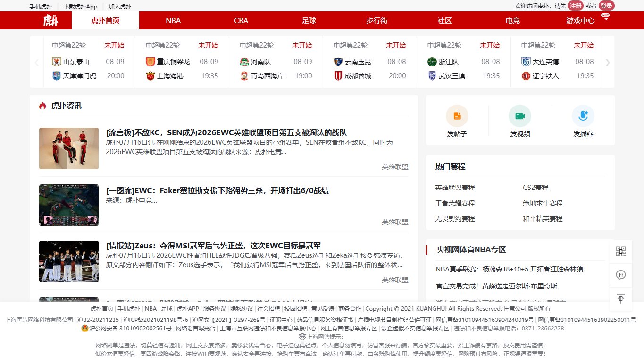
Task: Click 武汉三镇 team crest icon
Action: 432,75
